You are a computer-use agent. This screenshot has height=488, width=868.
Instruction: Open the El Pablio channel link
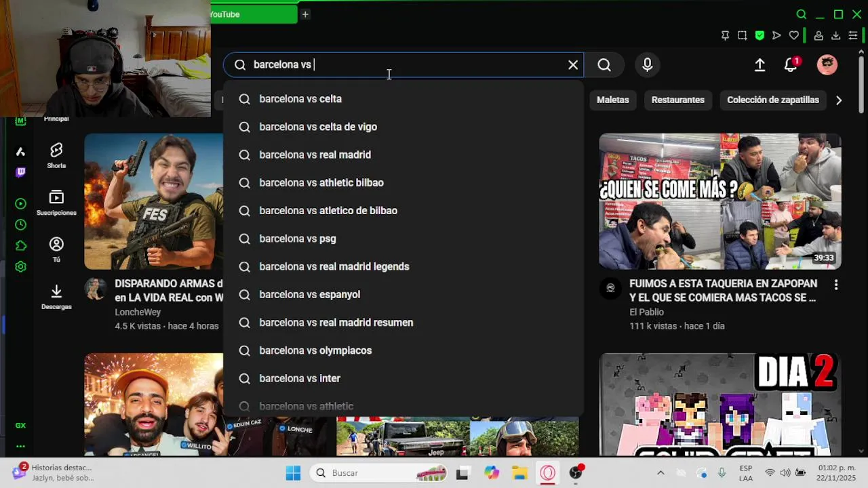tap(646, 312)
